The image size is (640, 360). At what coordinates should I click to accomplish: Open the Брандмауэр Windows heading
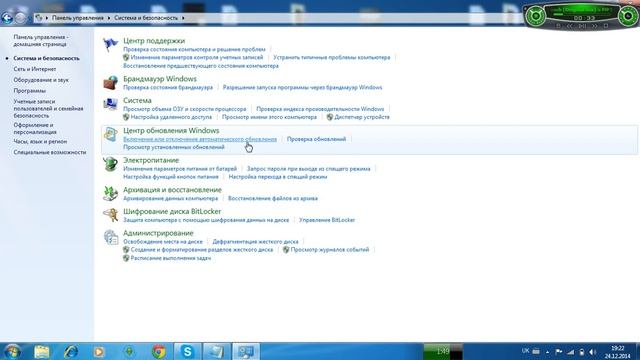tap(160, 79)
